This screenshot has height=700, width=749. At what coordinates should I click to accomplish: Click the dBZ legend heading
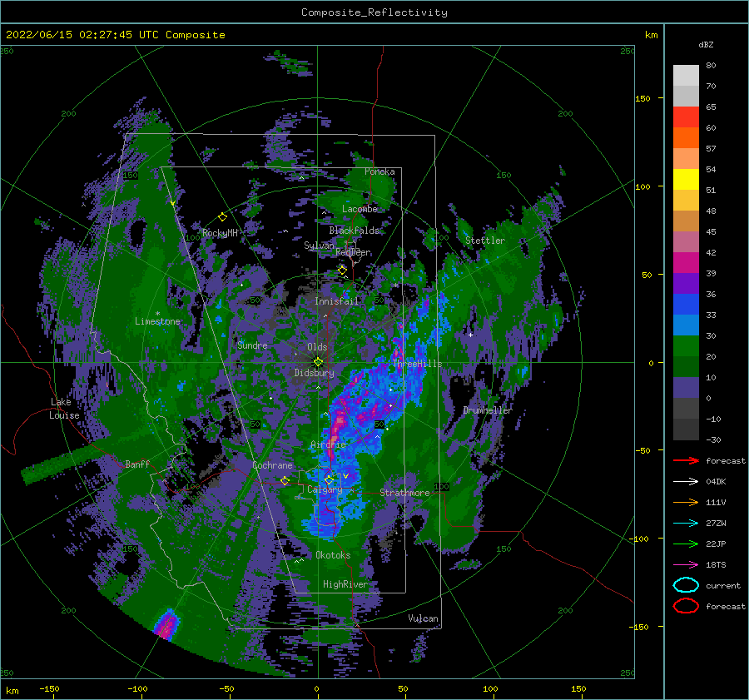(706, 44)
